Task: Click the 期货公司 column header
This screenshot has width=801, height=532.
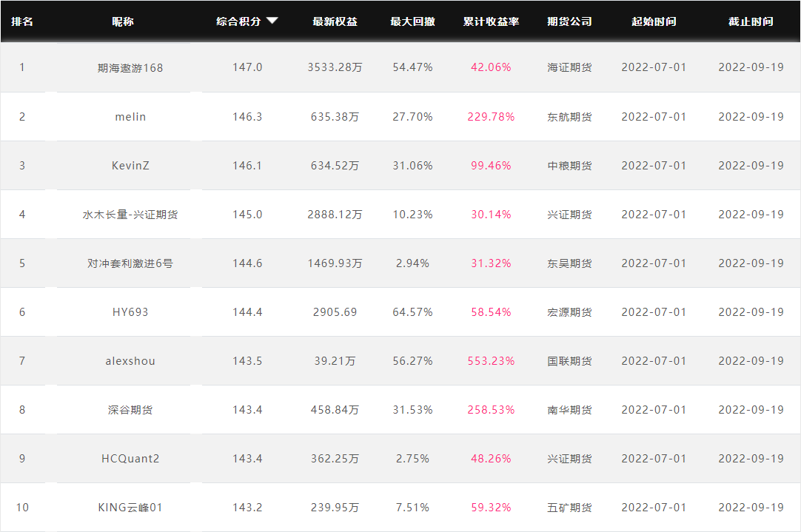Action: (x=569, y=21)
